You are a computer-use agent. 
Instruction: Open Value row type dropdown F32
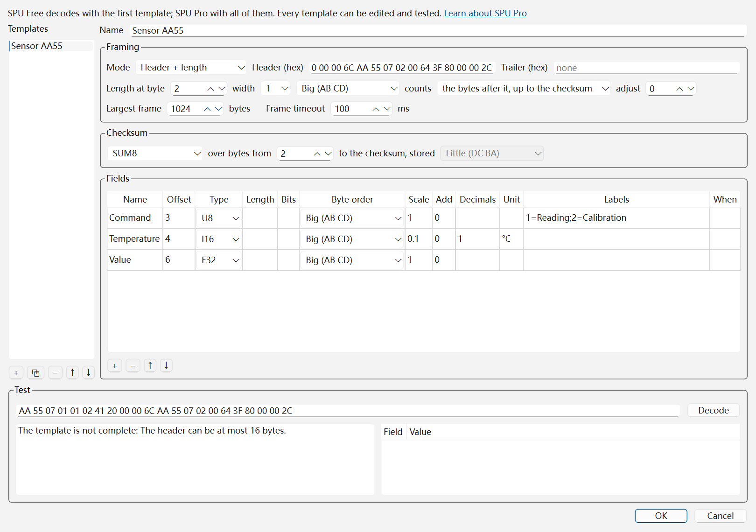(x=219, y=260)
